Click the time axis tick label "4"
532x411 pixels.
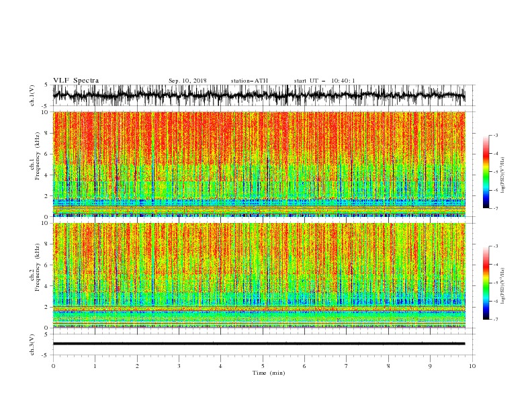point(220,366)
